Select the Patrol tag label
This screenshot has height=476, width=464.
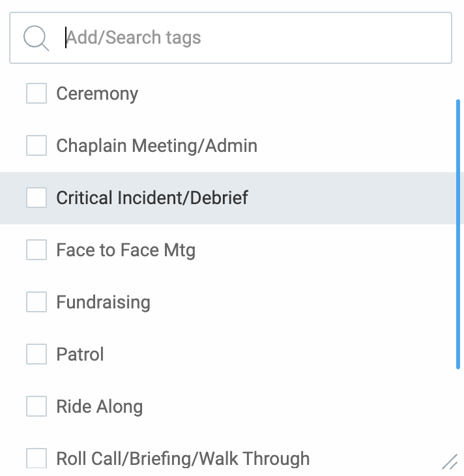coord(80,355)
